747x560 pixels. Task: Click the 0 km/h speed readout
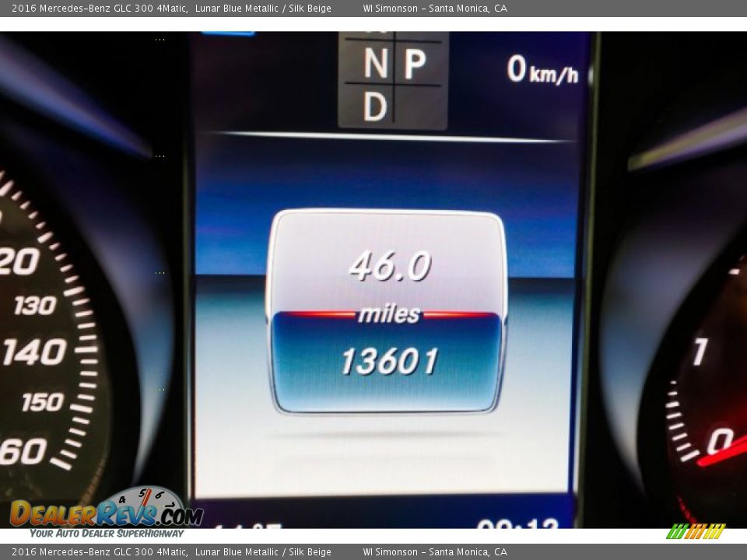542,71
